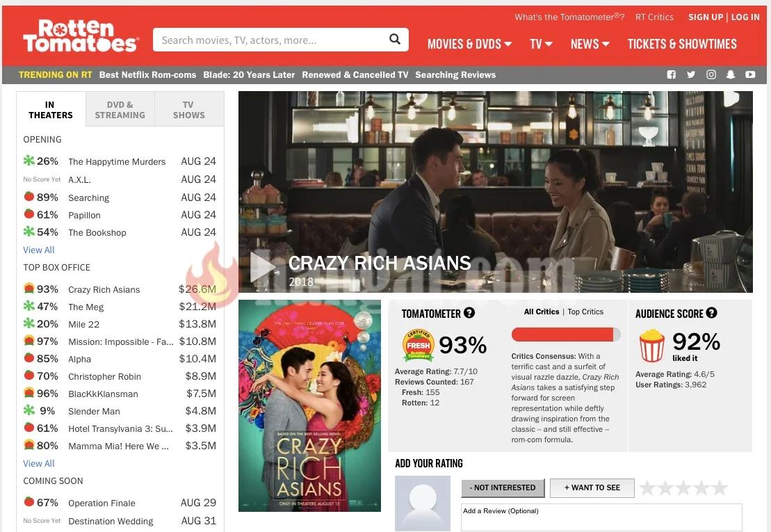Open the Twitter social icon
Screen dimensions: 771x532
tap(691, 75)
